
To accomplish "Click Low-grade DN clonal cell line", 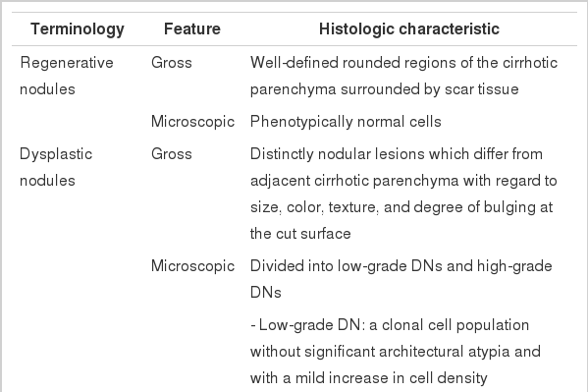I will (390, 325).
